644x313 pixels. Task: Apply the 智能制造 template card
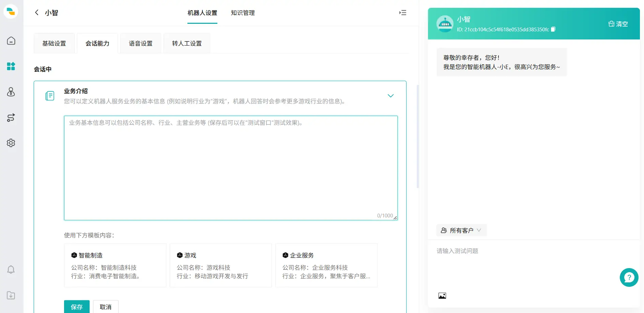pos(115,265)
